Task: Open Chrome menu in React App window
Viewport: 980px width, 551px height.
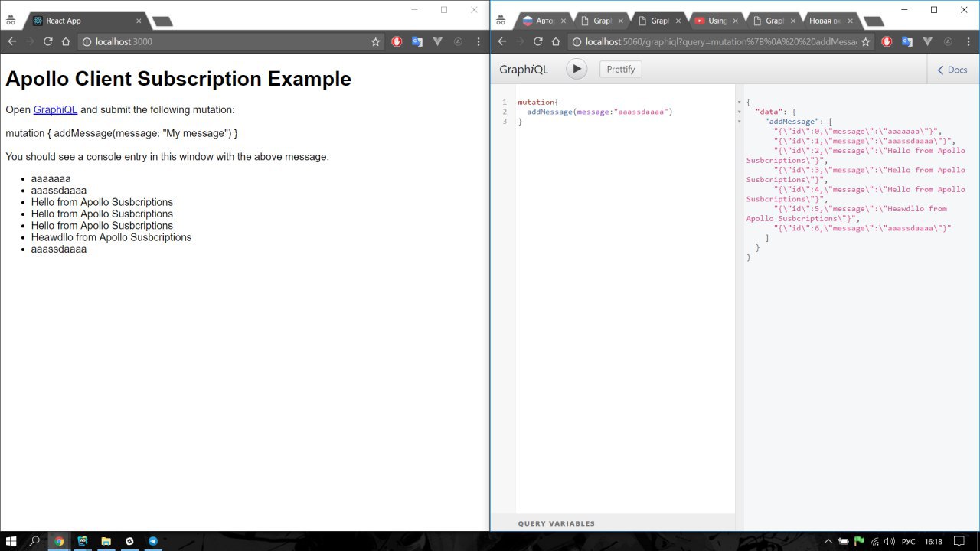Action: tap(479, 42)
